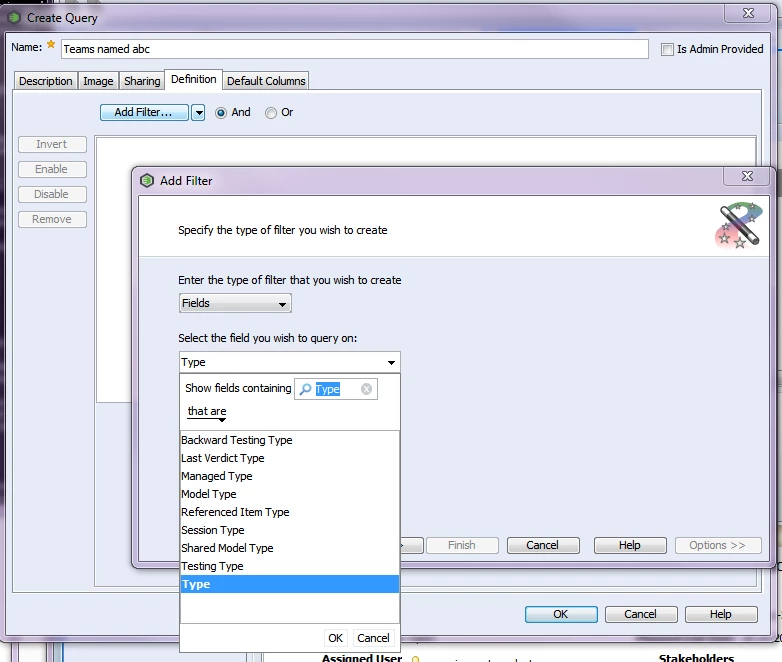Click the Disable button
The height and width of the screenshot is (662, 782).
(52, 194)
